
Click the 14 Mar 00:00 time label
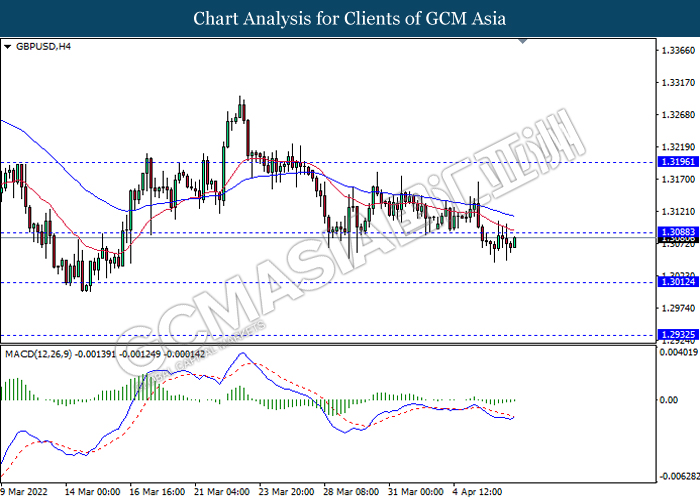click(x=92, y=492)
